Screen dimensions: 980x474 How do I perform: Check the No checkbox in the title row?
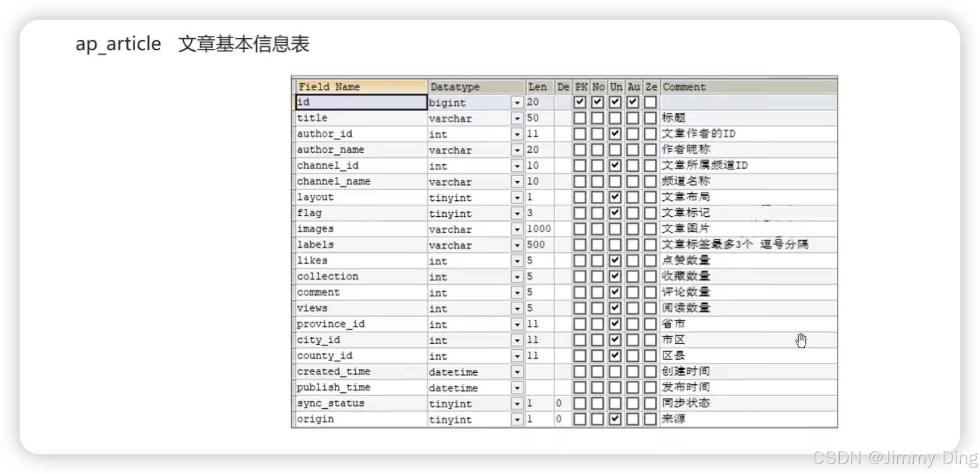coord(598,118)
